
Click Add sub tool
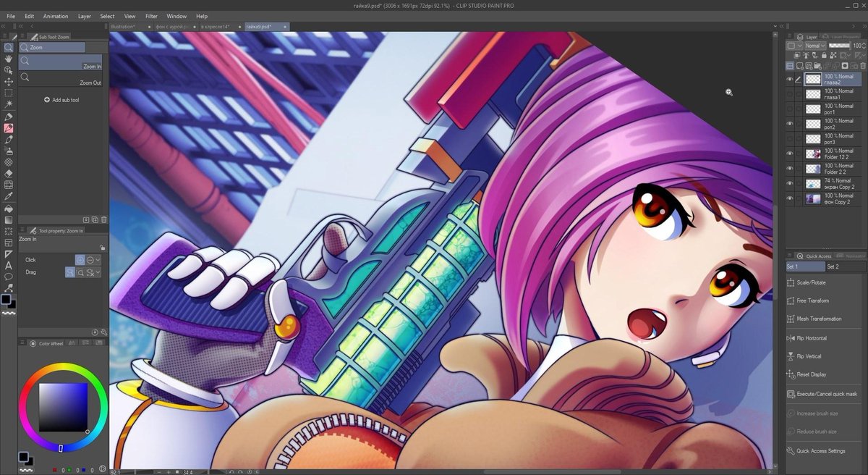[x=61, y=100]
